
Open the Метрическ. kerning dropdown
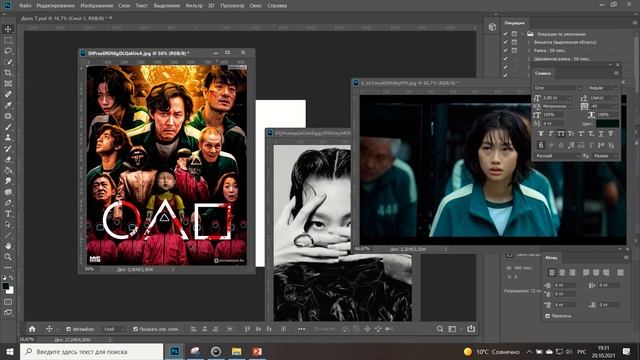(x=557, y=106)
